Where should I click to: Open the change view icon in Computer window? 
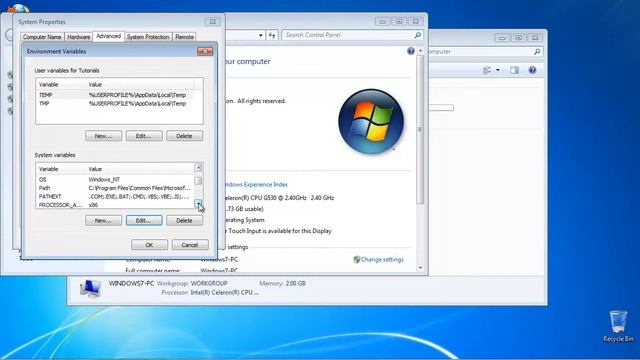(487, 70)
